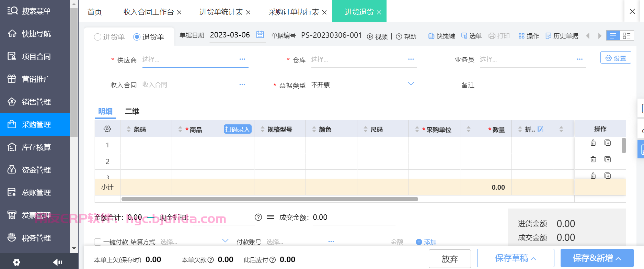Image resolution: width=644 pixels, height=269 pixels.
Task: Select the 退货单 radio button
Action: pyautogui.click(x=137, y=37)
